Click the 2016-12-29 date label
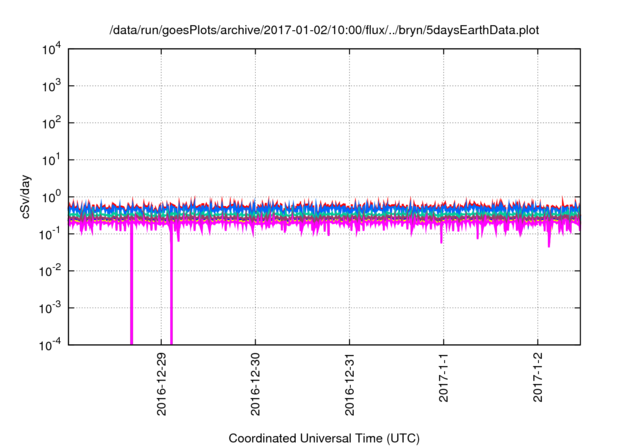 pyautogui.click(x=162, y=384)
